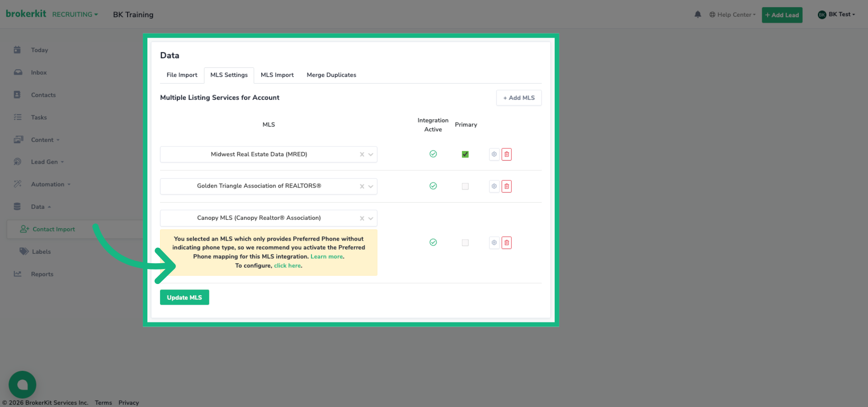Open the Privacy footer link

(x=128, y=402)
